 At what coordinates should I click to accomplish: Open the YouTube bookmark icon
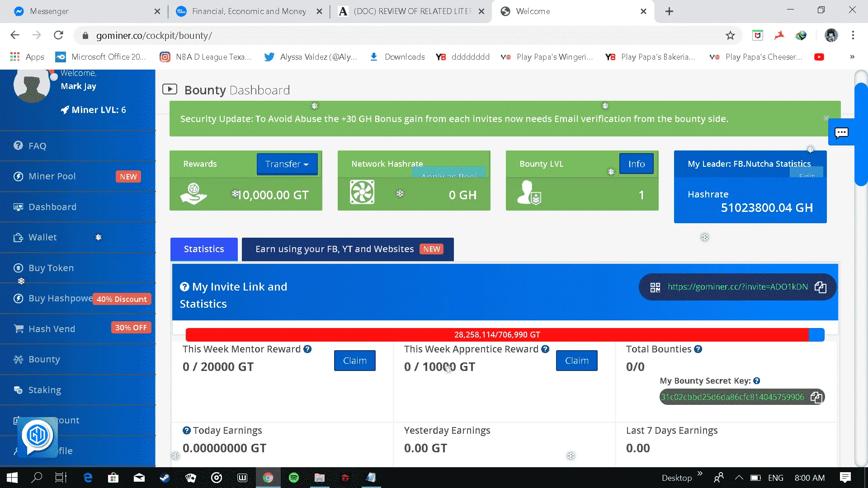coord(819,57)
